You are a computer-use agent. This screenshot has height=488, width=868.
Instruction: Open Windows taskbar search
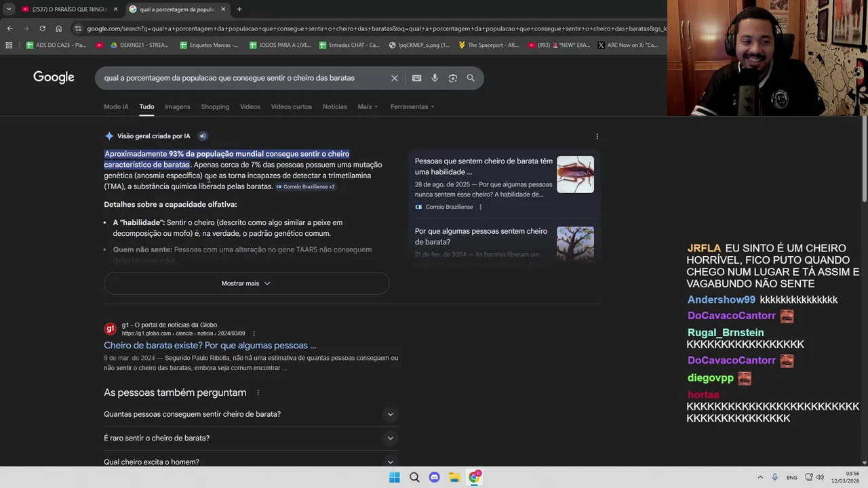point(414,477)
